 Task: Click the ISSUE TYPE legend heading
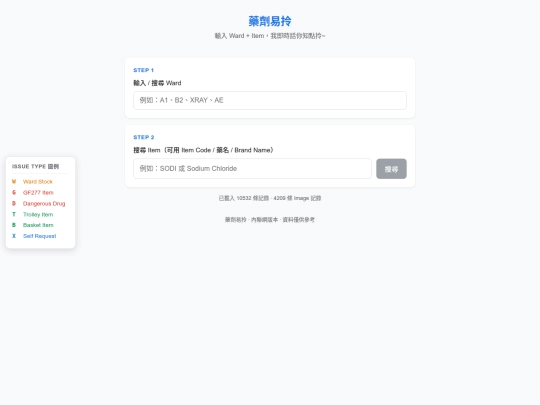click(35, 167)
